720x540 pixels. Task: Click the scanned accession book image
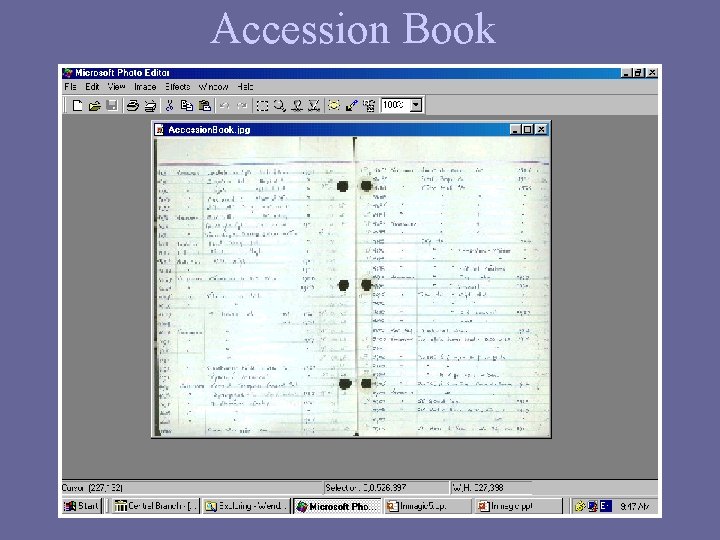pyautogui.click(x=352, y=286)
